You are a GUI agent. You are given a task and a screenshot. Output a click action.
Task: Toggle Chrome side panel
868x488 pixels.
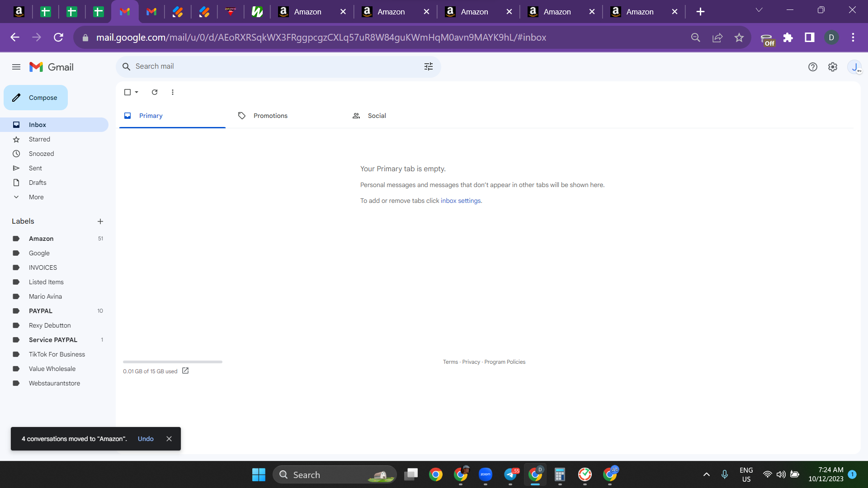(x=810, y=38)
